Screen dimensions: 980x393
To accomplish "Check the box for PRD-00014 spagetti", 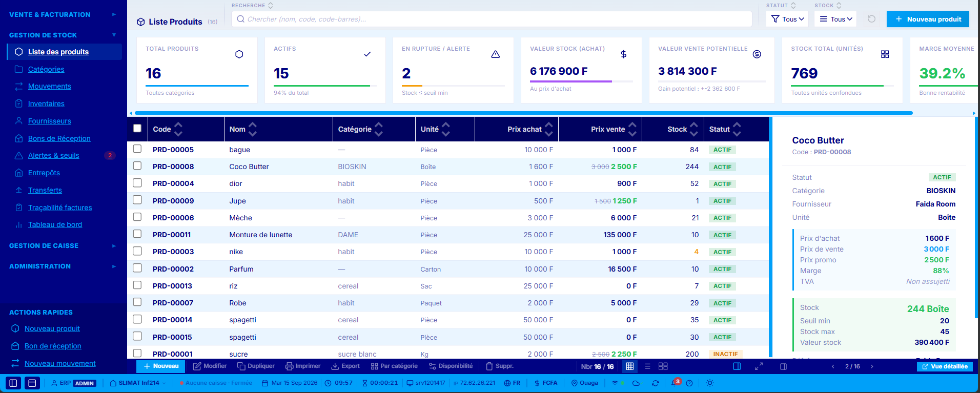I will click(137, 319).
